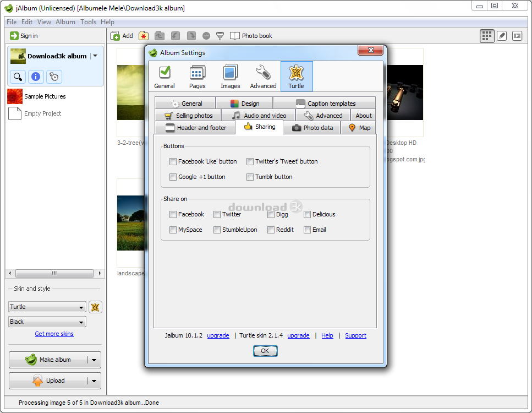Viewport: 532px width, 413px height.
Task: Switch to Caption templates tab
Action: tap(325, 104)
